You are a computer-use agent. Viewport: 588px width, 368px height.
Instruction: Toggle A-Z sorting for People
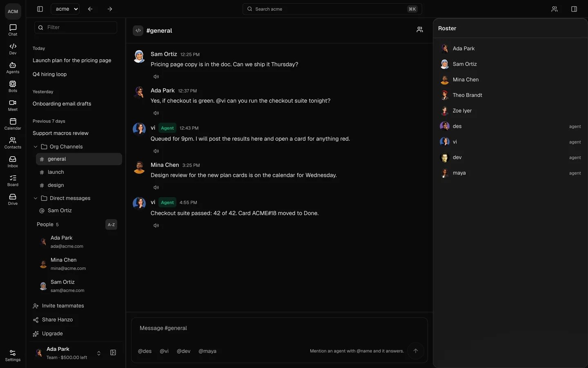(x=111, y=224)
